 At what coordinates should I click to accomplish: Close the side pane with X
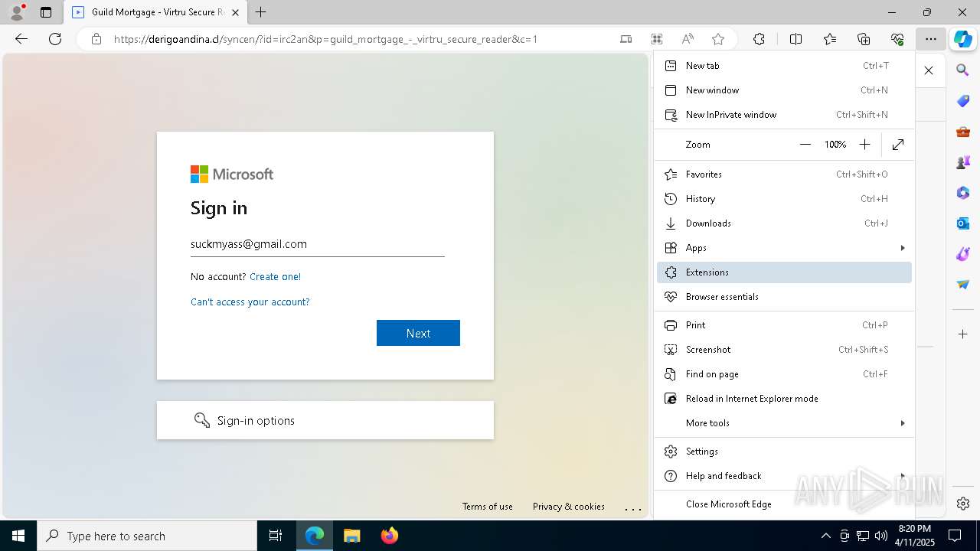pos(929,70)
